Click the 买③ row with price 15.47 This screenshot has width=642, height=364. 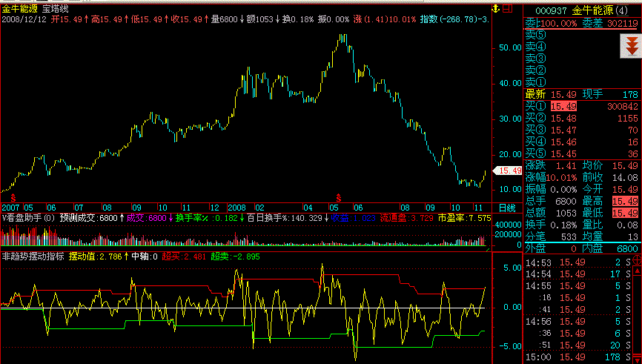coord(582,130)
